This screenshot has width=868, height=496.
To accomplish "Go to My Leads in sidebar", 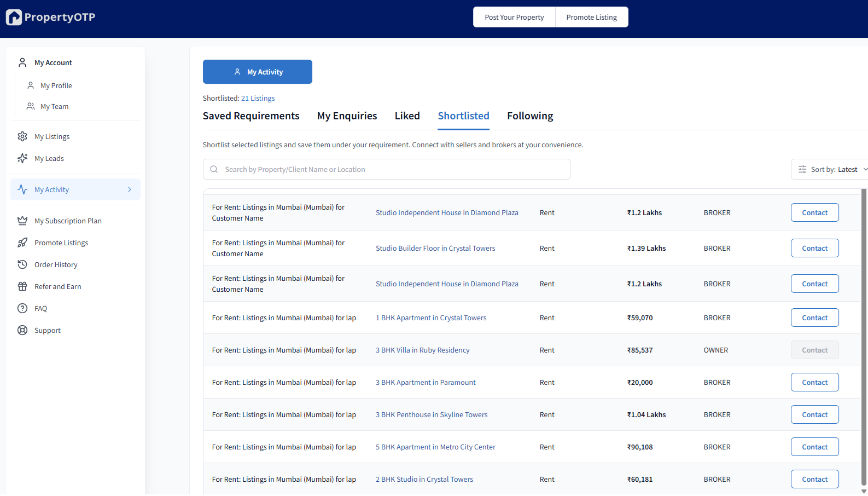I will [49, 158].
